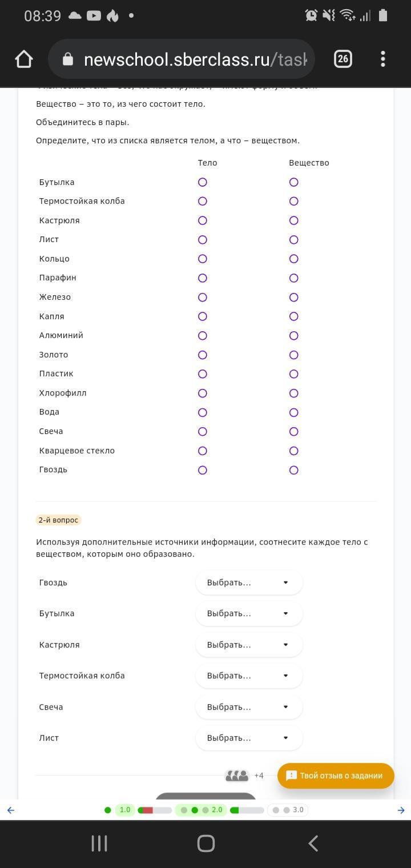
Task: Open Android recent apps button
Action: [99, 843]
